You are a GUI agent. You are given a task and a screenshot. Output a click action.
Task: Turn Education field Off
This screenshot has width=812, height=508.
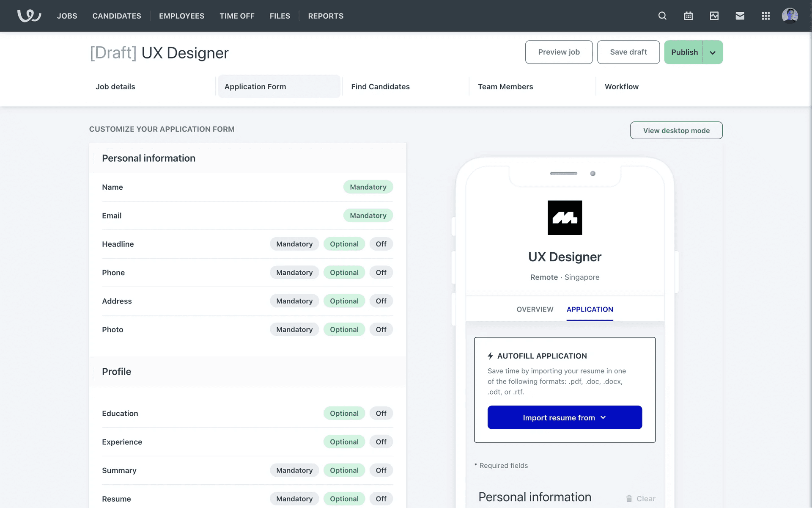tap(381, 413)
